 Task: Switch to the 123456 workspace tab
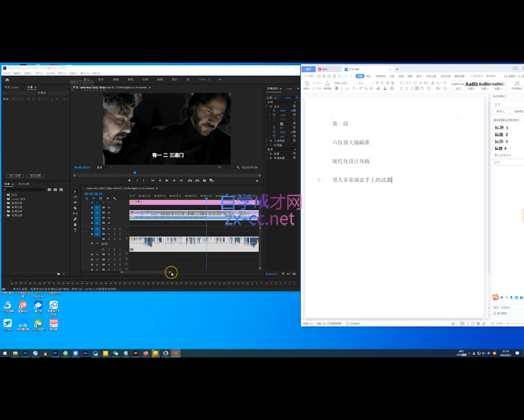(x=202, y=80)
